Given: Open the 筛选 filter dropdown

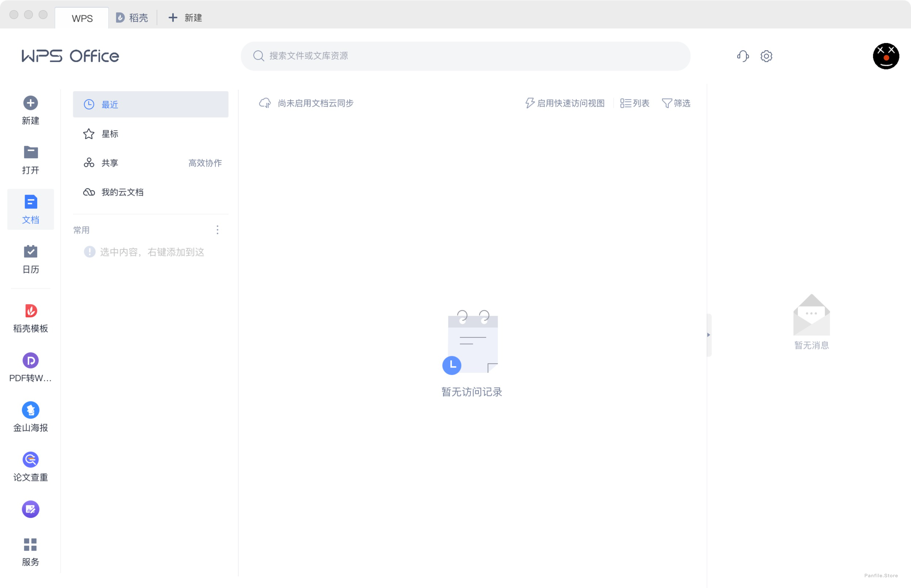Looking at the screenshot, I should coord(676,103).
